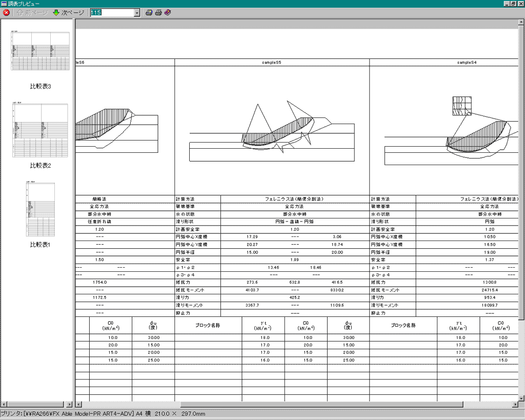Restore the window using title bar button

tap(513, 4)
